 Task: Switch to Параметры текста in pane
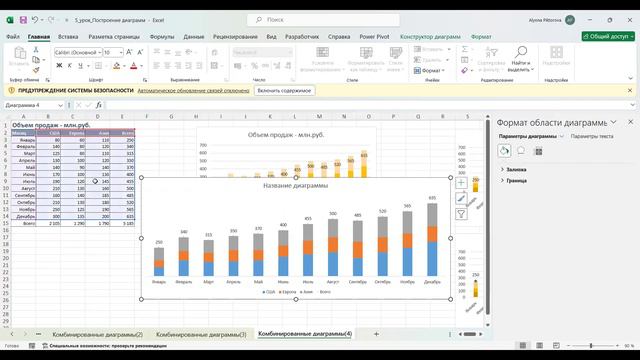click(x=592, y=136)
